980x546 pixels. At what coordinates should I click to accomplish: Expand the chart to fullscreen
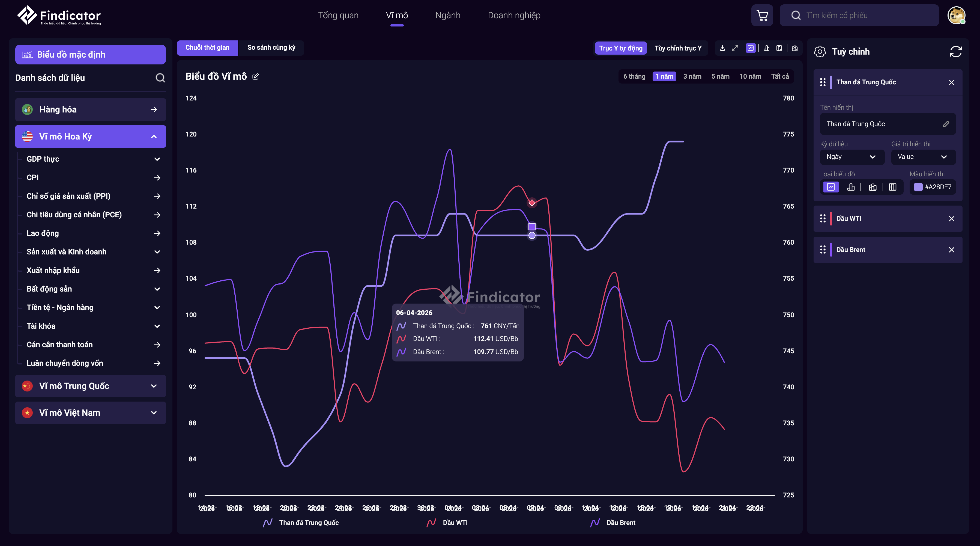click(x=735, y=48)
